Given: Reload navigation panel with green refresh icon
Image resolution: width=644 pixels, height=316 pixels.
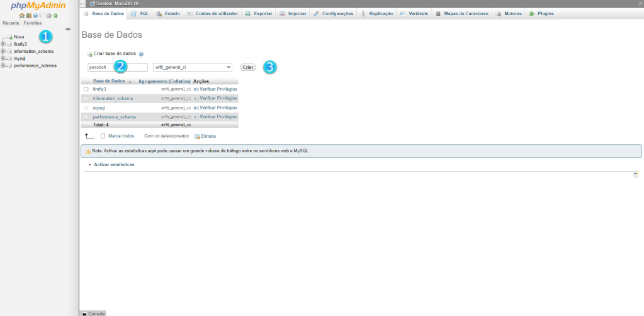Looking at the screenshot, I should coord(55,15).
